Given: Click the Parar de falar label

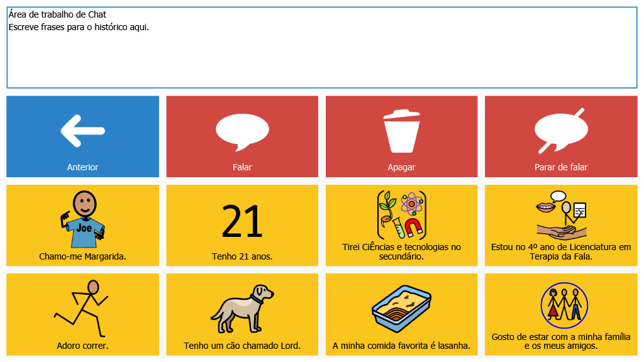Looking at the screenshot, I should pos(561,167).
